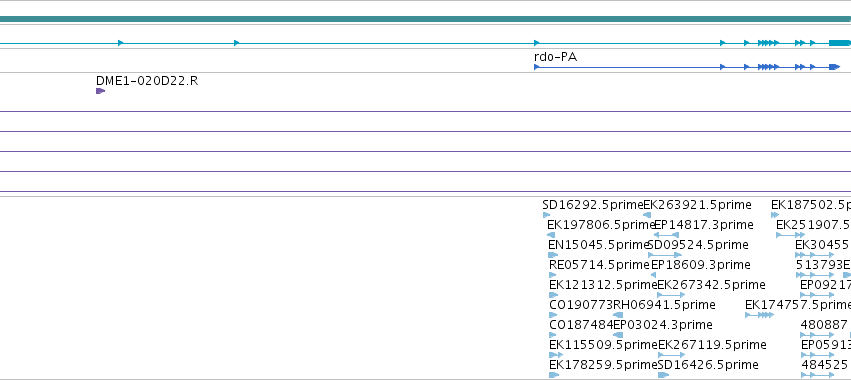Screen dimensions: 851x380
Task: Click the RH06941.5prime EST arrow glyph
Action: pyautogui.click(x=618, y=315)
